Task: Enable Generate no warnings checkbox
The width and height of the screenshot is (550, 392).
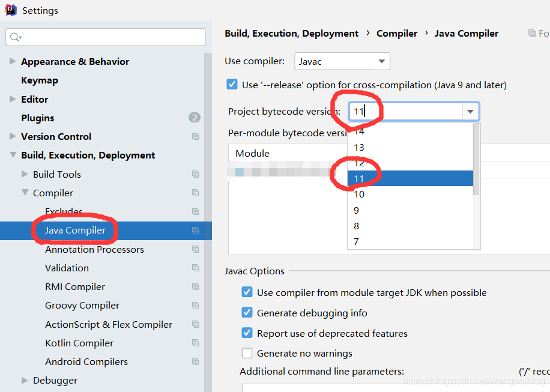Action: pyautogui.click(x=247, y=353)
